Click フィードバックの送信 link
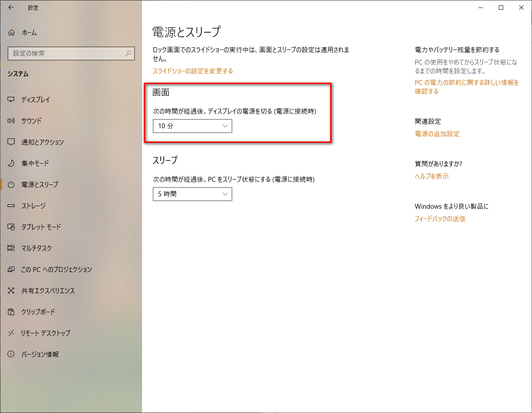This screenshot has width=532, height=413. tap(439, 219)
